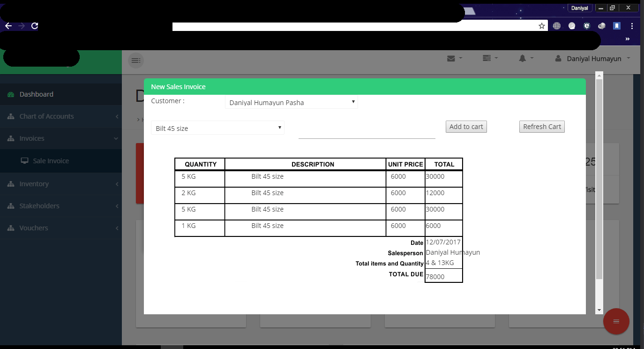
Task: Click the 2 KG quantity cell
Action: pyautogui.click(x=200, y=195)
